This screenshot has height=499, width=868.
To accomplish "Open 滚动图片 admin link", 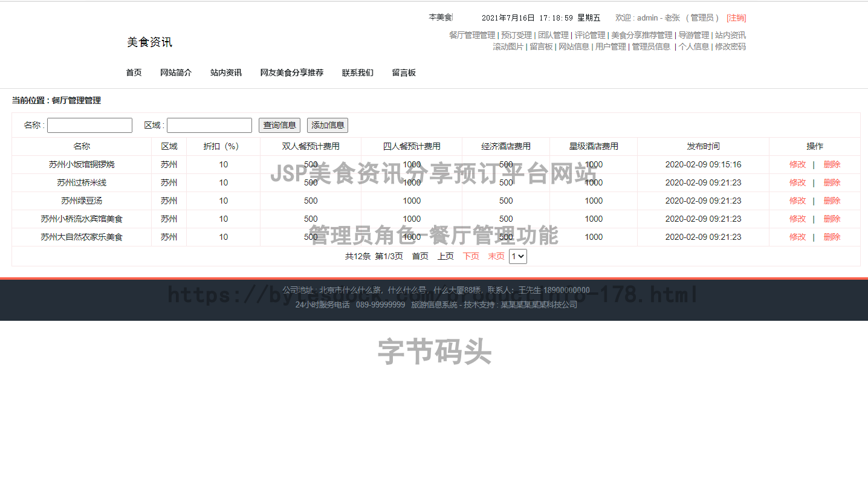I will coord(508,47).
